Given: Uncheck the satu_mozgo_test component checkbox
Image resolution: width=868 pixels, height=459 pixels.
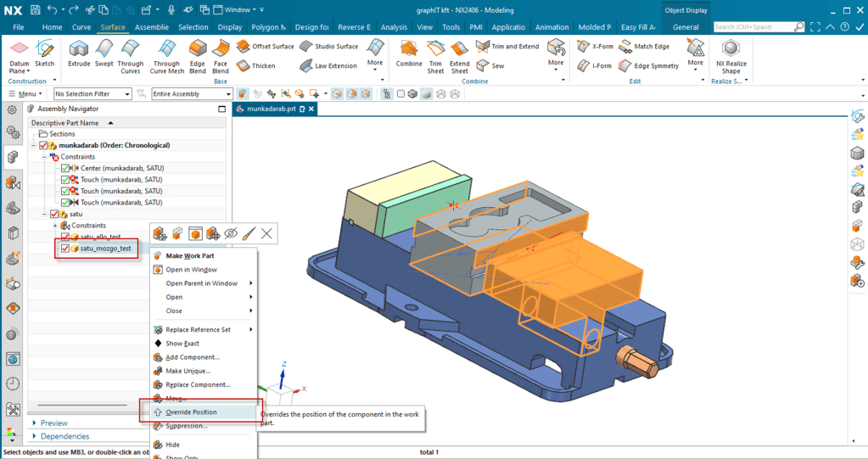Looking at the screenshot, I should 64,249.
